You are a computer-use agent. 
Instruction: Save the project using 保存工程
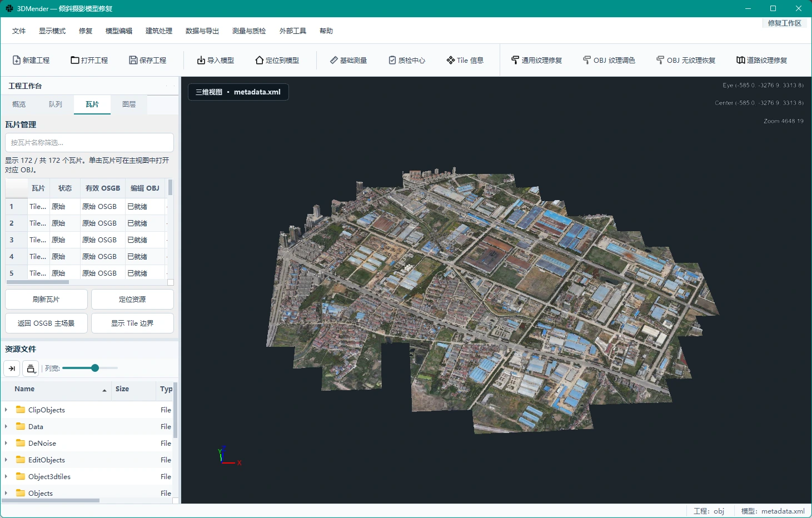pyautogui.click(x=148, y=60)
